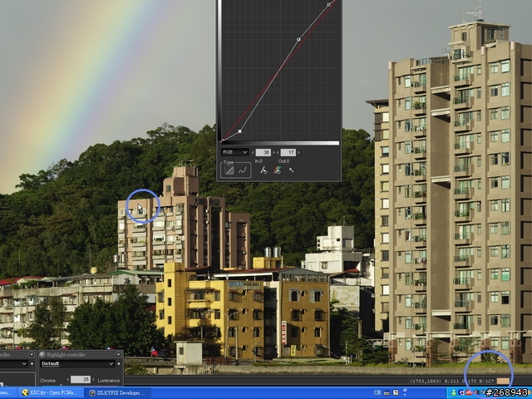Close the left partial controller panel
This screenshot has width=532, height=399.
pos(32,355)
